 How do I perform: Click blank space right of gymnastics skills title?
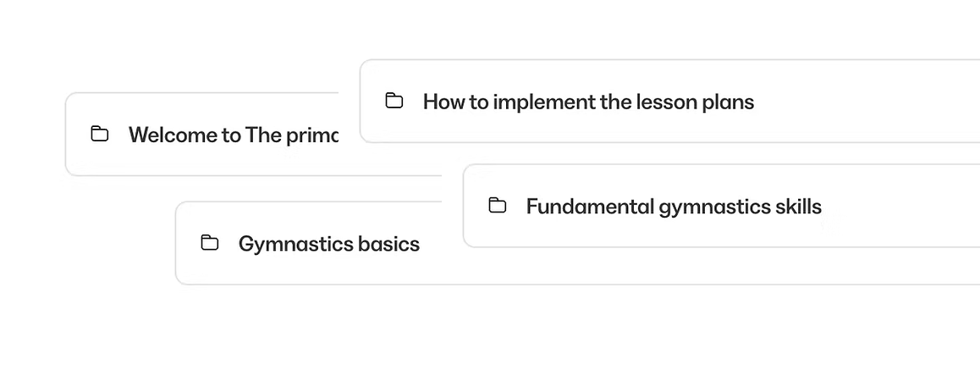[x=897, y=207]
